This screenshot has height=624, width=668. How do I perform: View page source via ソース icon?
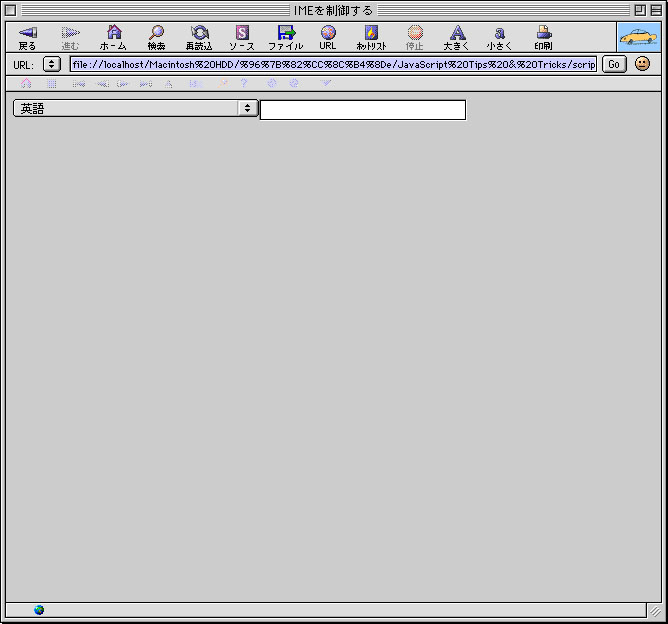(x=242, y=32)
